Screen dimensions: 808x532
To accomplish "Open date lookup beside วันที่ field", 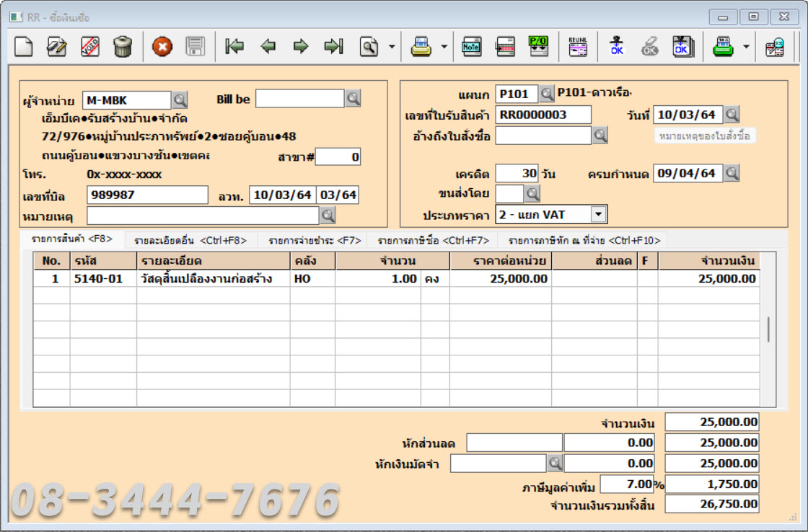I will pyautogui.click(x=732, y=115).
